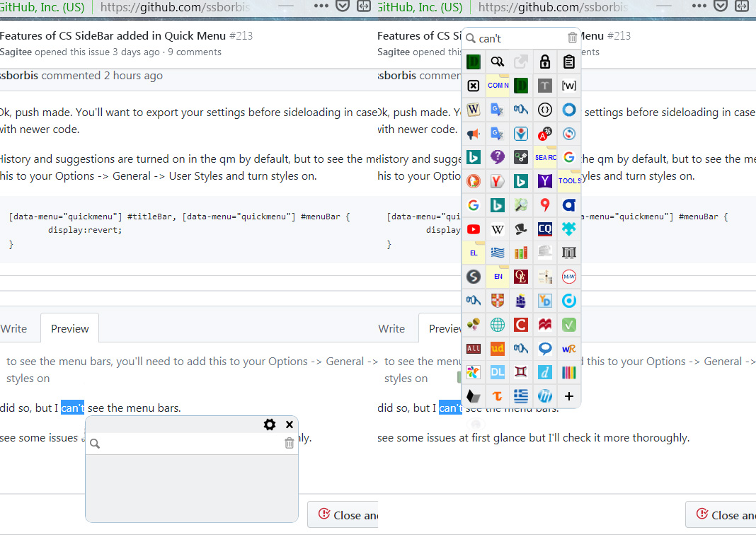Click the green checkmark icon
Screen dimensions: 756x554
pyautogui.click(x=569, y=325)
